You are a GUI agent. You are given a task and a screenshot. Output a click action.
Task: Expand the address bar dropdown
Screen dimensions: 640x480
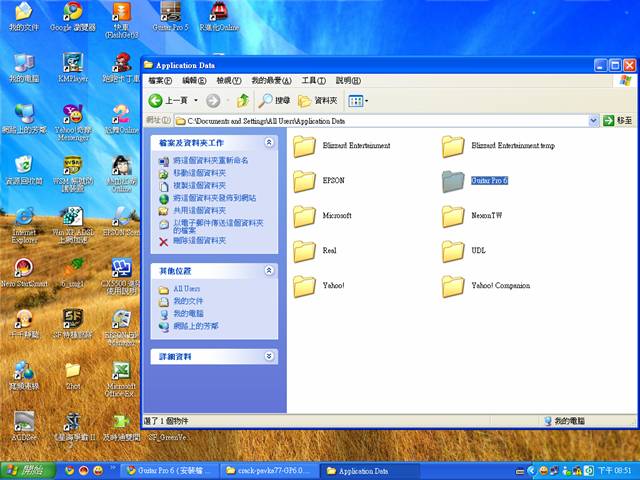593,121
